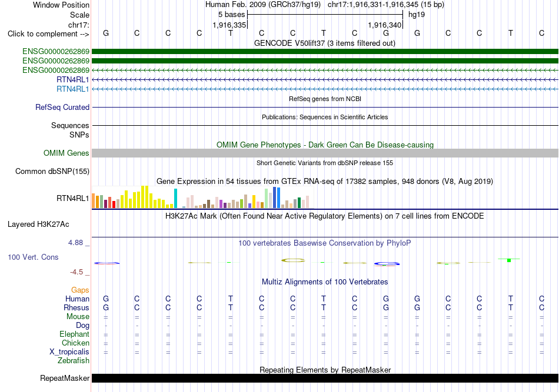Click the Sequences track label
The image size is (559, 392).
coord(70,125)
